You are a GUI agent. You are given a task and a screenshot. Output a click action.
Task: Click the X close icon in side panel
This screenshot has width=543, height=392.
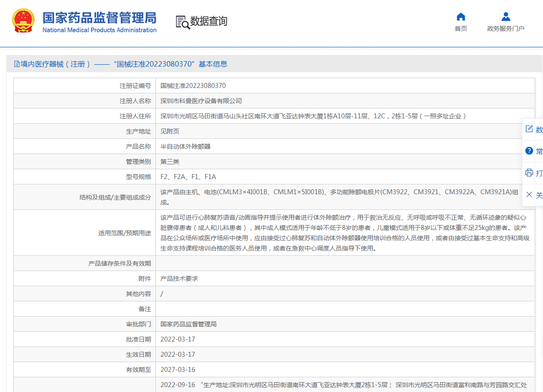coord(529,195)
